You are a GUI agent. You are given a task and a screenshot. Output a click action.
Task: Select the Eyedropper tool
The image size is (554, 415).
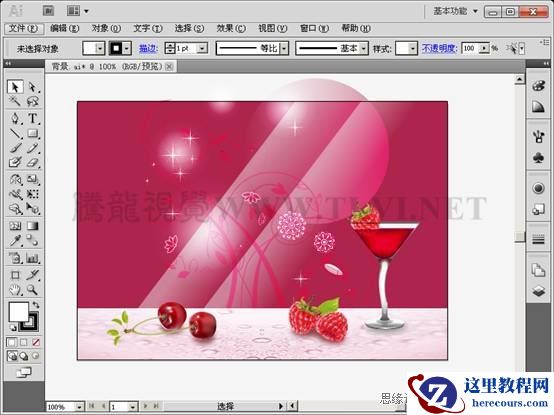coord(15,241)
